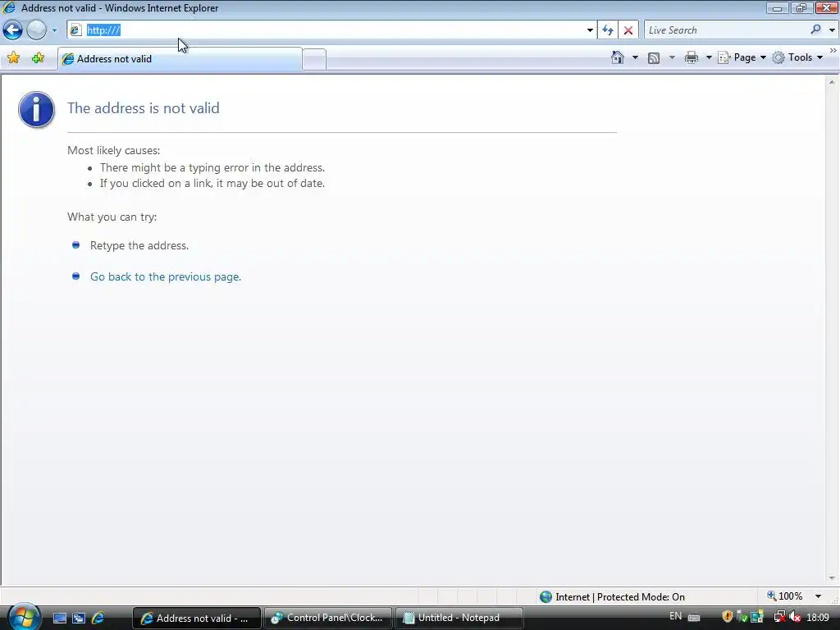Expand the Print options dropdown arrow
Screen dimensions: 840x630
tap(708, 57)
